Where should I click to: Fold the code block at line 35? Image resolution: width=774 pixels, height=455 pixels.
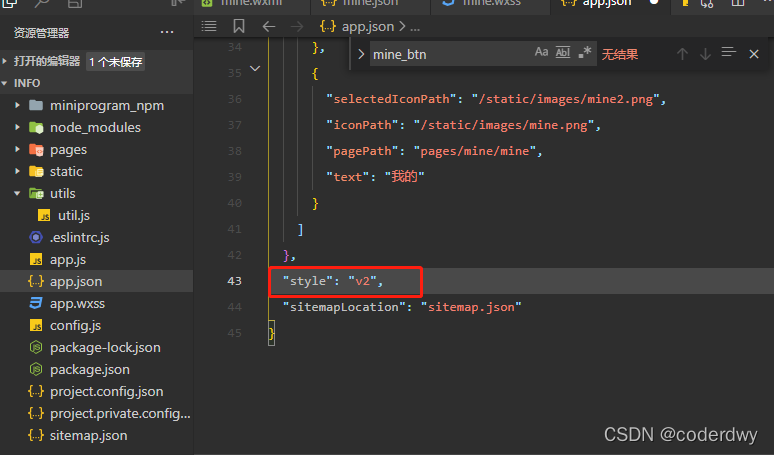pyautogui.click(x=255, y=69)
